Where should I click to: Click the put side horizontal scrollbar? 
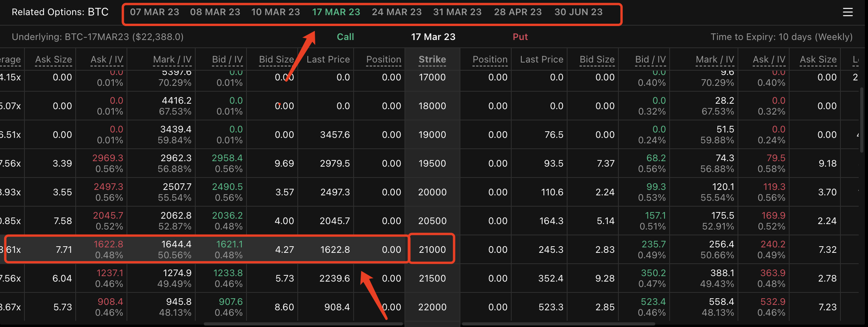point(558,324)
